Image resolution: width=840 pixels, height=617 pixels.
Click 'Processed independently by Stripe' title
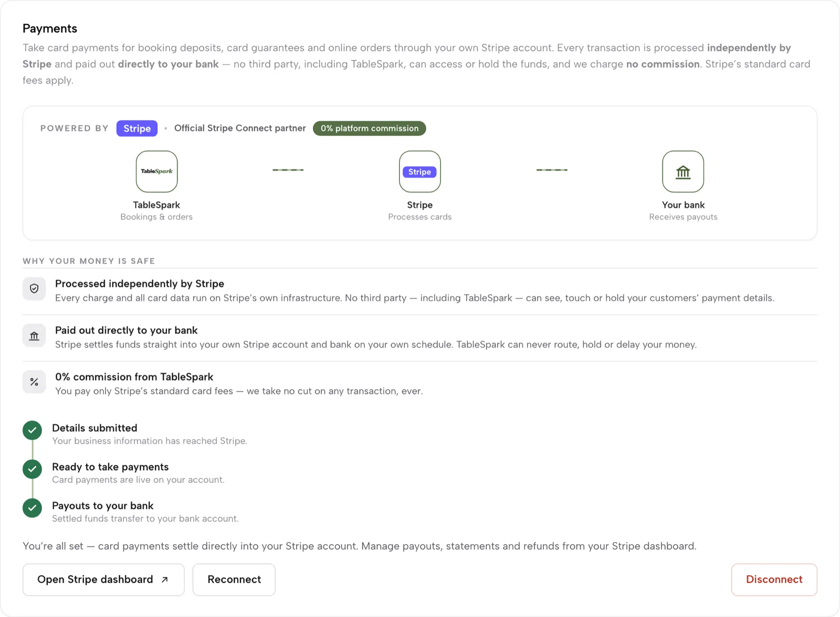140,284
